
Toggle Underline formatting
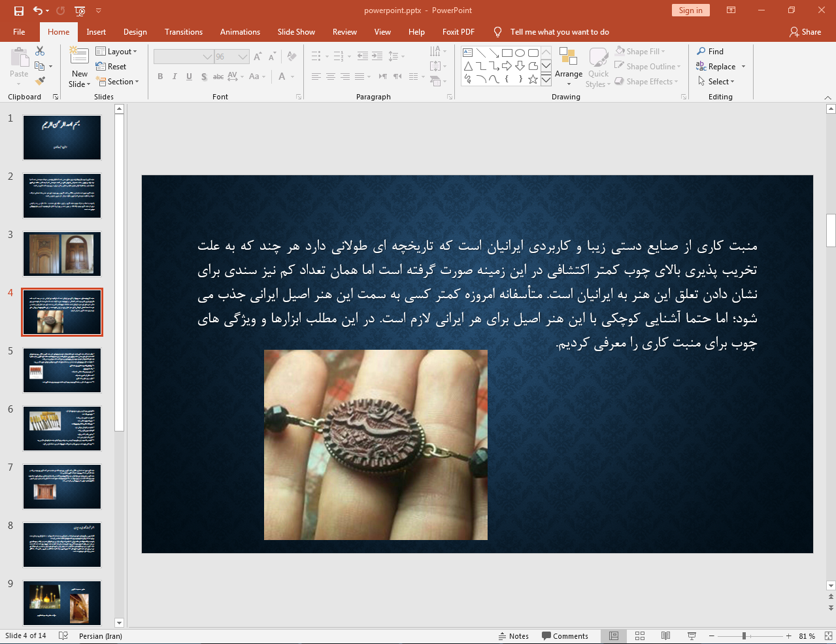(x=189, y=76)
